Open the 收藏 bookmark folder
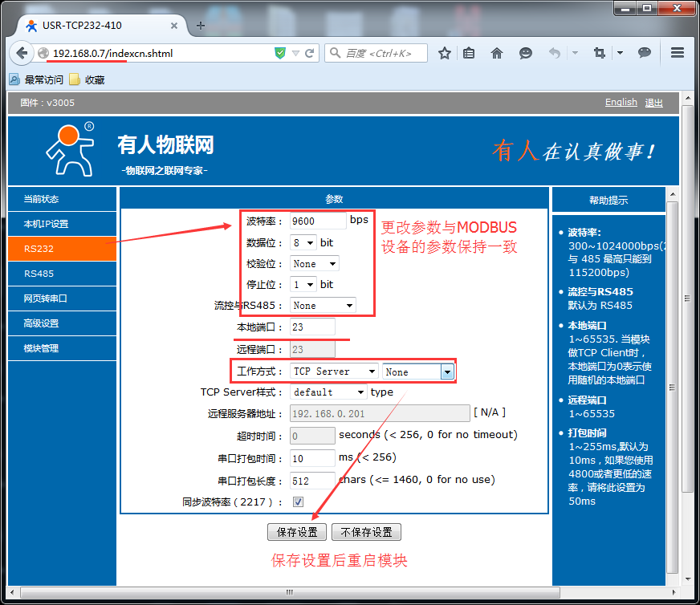 (x=87, y=80)
